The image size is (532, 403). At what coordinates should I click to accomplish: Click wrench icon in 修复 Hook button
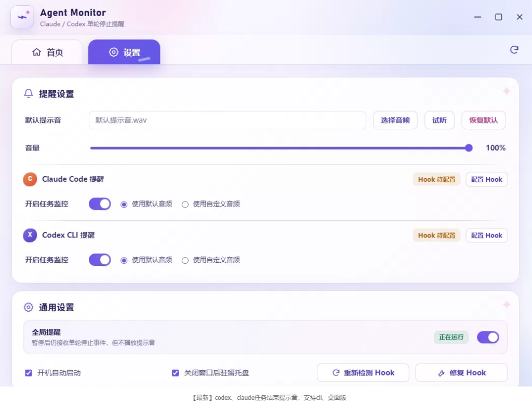point(441,373)
